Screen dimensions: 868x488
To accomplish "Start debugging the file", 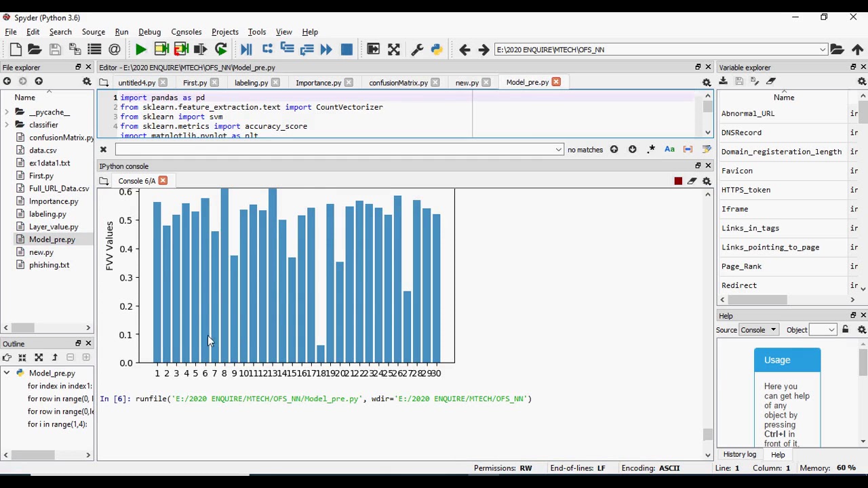I will tap(246, 49).
